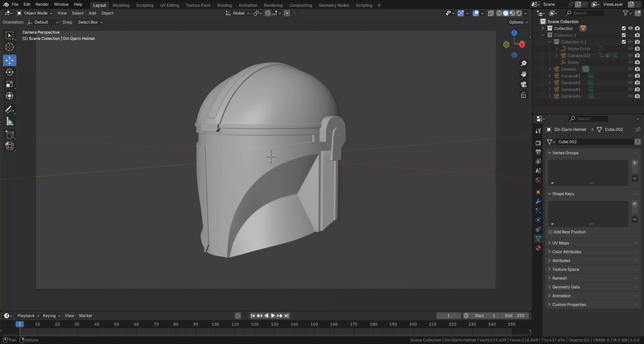Toggle X-ray mode in viewport header

pyautogui.click(x=491, y=13)
